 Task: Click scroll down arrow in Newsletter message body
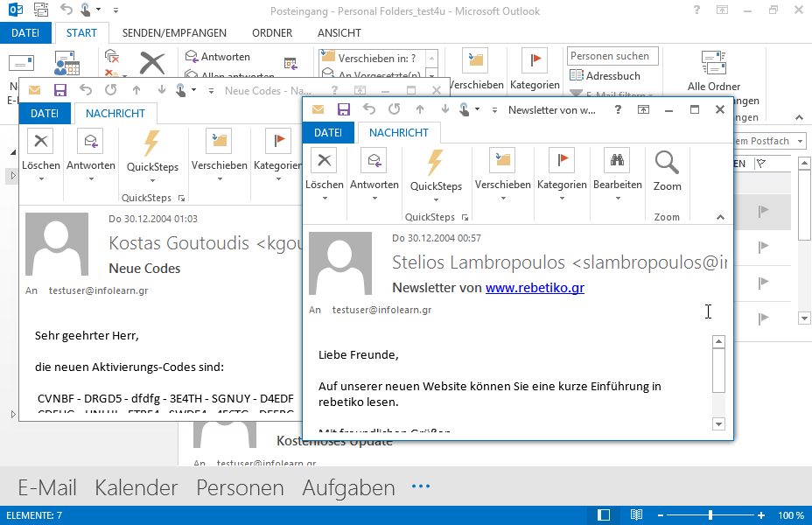tap(718, 424)
